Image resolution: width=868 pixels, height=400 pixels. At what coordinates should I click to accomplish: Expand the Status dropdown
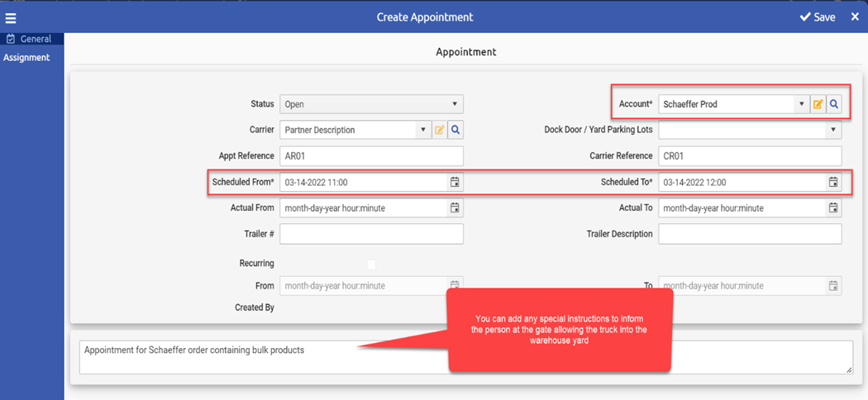(371, 104)
